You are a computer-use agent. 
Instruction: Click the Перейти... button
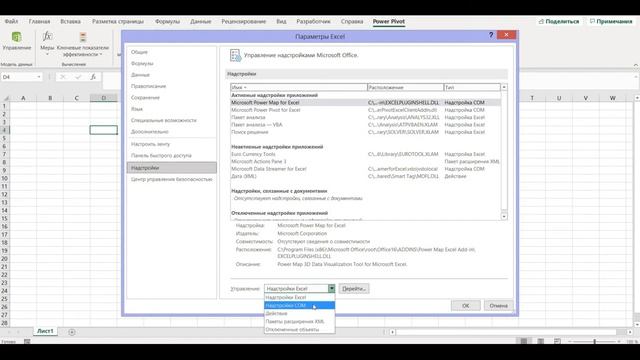tap(353, 289)
